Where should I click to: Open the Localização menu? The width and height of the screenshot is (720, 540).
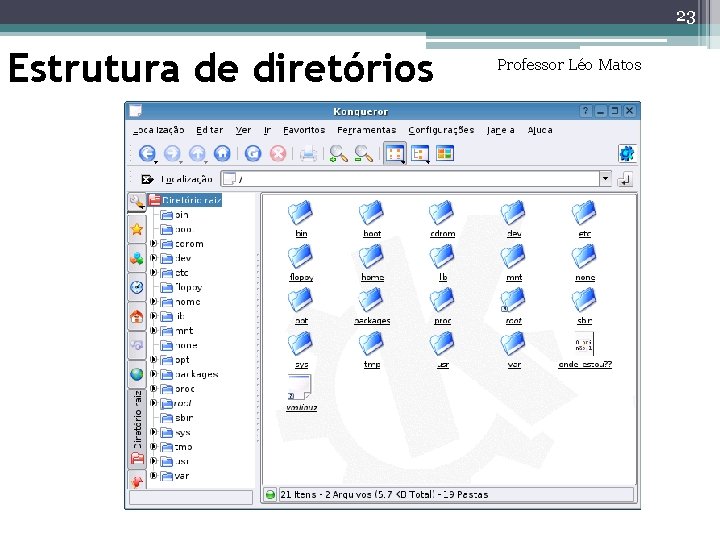click(158, 130)
